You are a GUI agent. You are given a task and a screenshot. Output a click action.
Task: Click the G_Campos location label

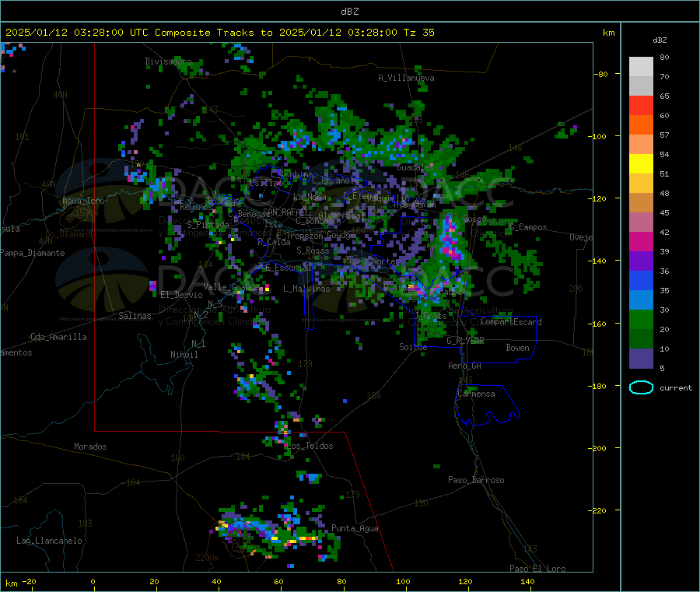(x=529, y=227)
